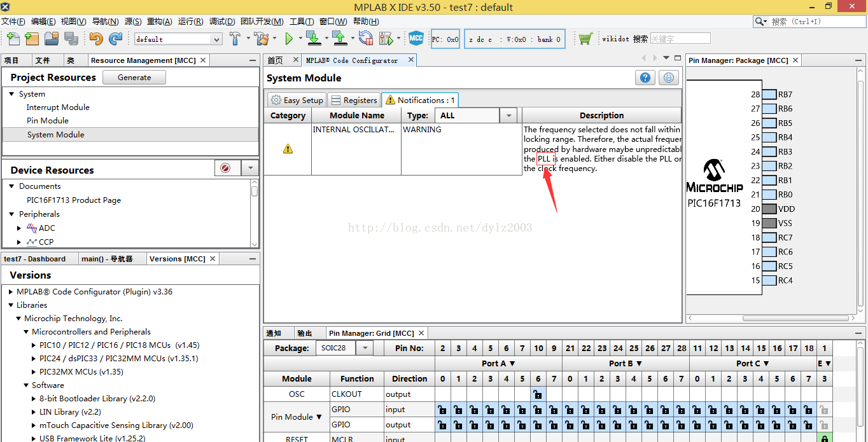The width and height of the screenshot is (868, 442).
Task: Toggle green MCLR lock on pin 1
Action: click(x=824, y=439)
